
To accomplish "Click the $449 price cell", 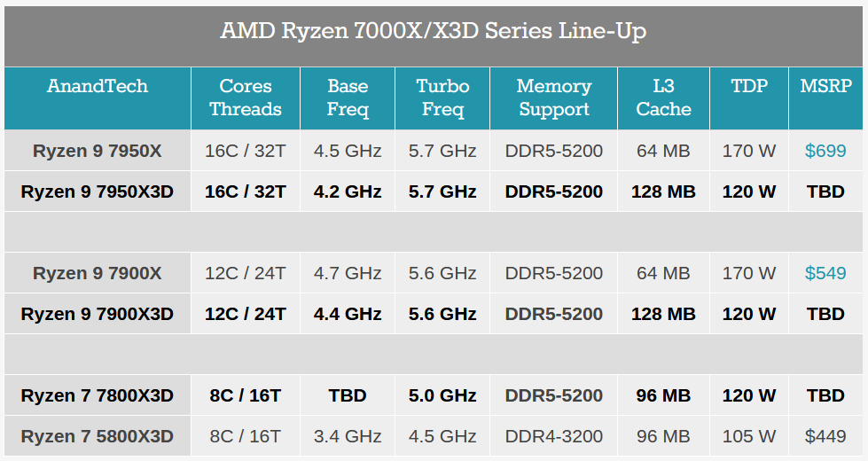I will [825, 436].
